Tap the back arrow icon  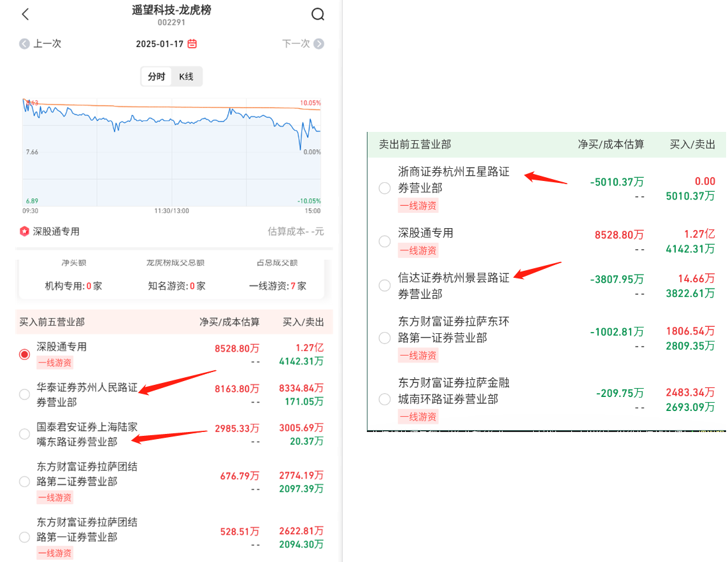tap(25, 14)
